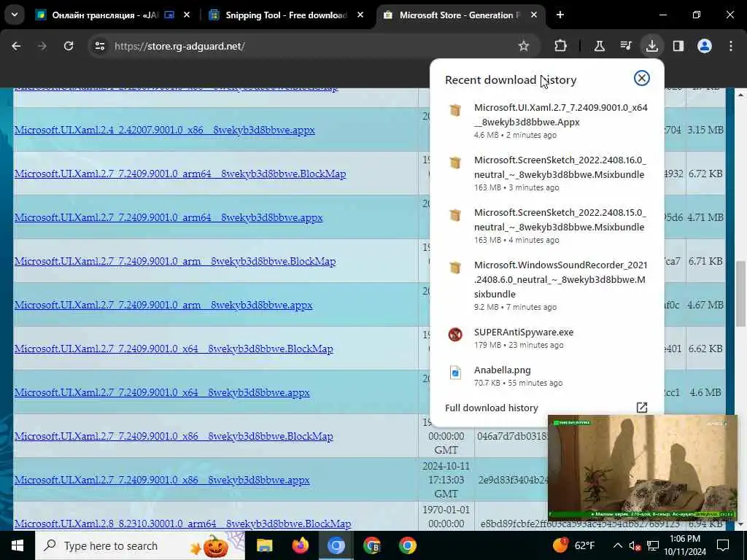Switch to the Онлайн трансляция tab
This screenshot has height=560, width=747.
click(105, 15)
